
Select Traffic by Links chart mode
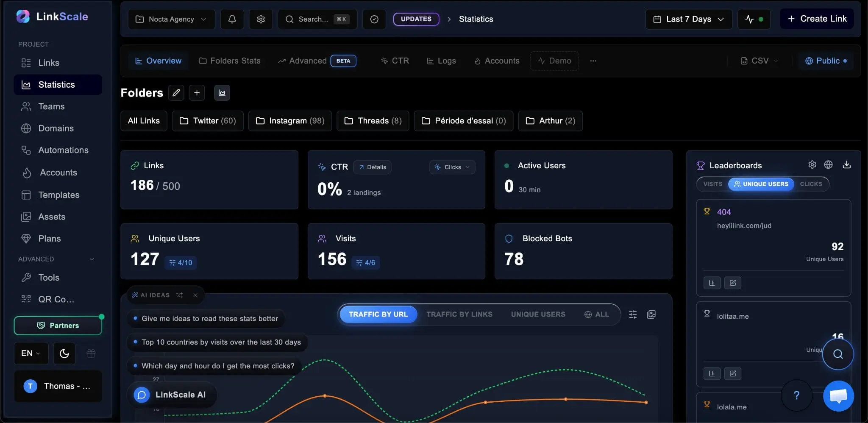(x=459, y=314)
